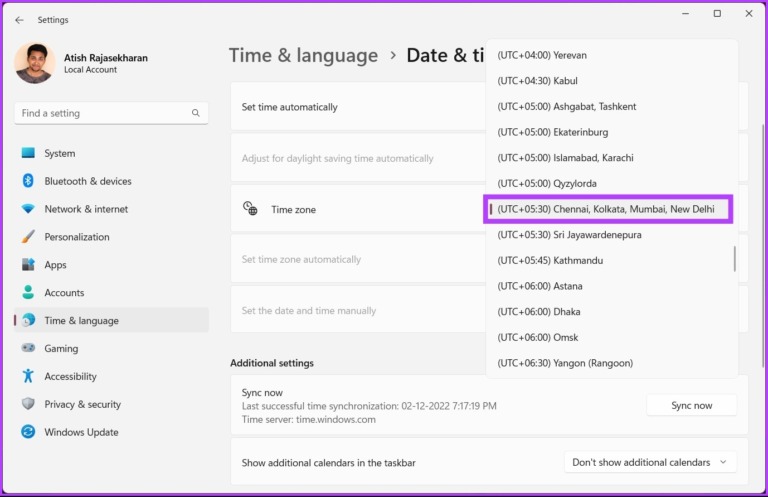Open Personalization section
This screenshot has height=497, width=768.
(111, 237)
